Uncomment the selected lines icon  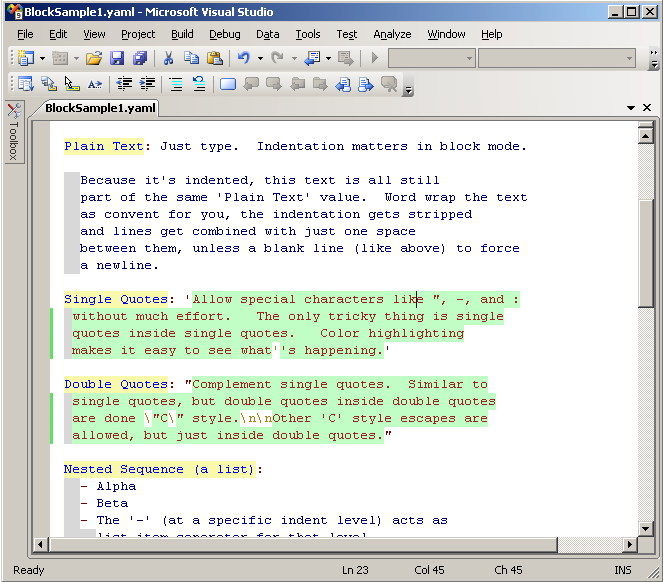click(x=199, y=84)
